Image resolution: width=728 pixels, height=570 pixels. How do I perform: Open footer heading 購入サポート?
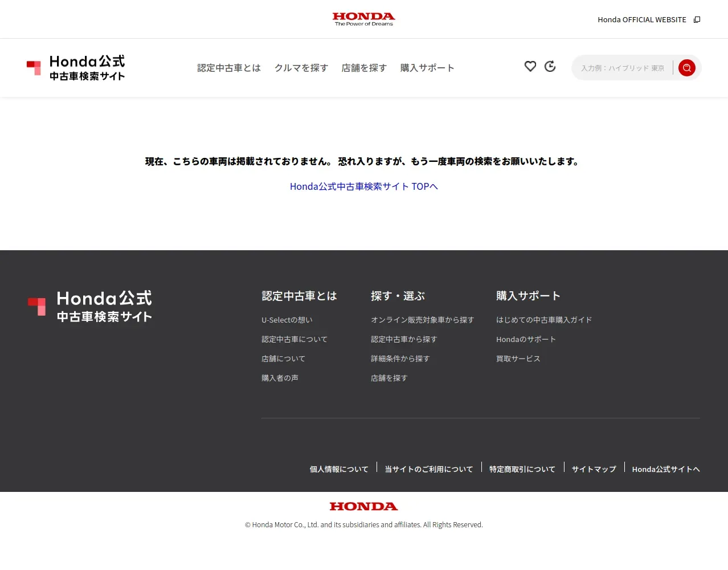[x=528, y=296]
